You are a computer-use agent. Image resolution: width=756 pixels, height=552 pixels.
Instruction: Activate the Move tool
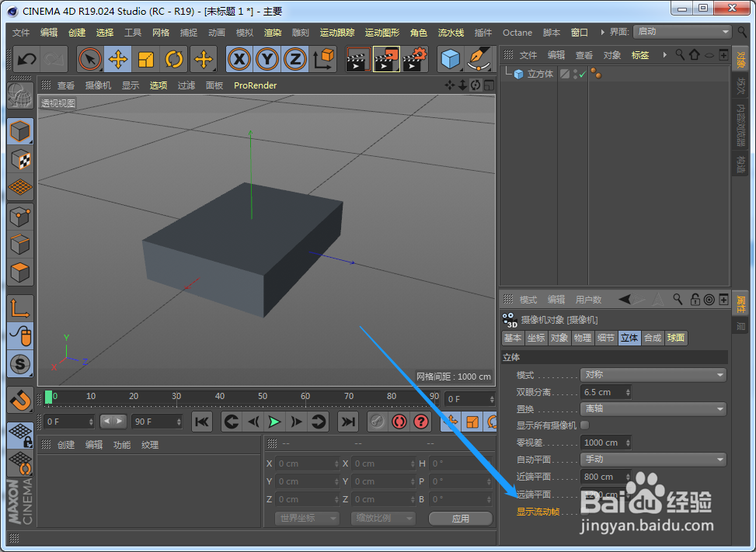117,60
